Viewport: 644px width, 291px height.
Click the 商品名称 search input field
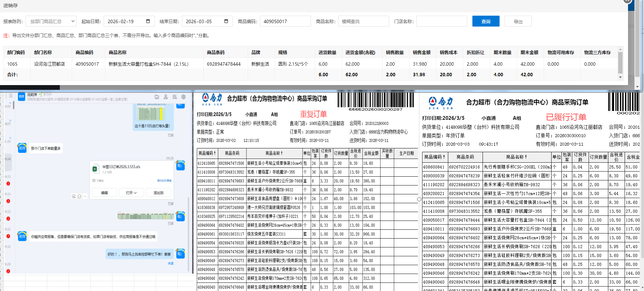363,21
